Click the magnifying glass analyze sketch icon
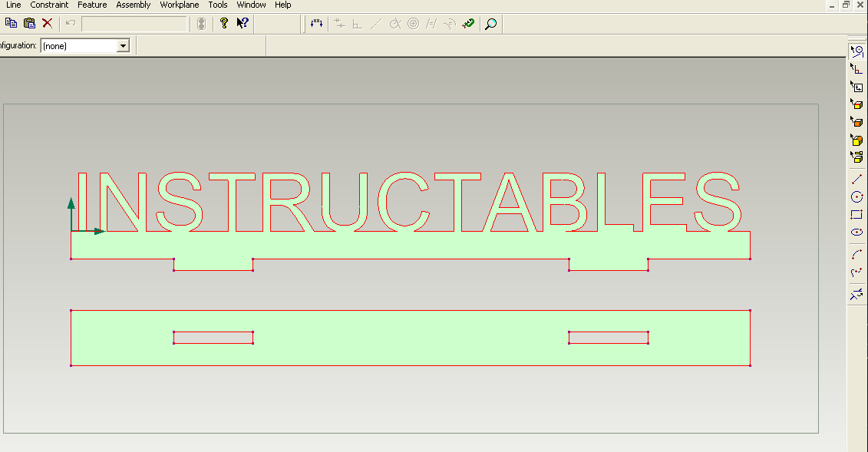Viewport: 868px width, 452px height. pos(490,24)
